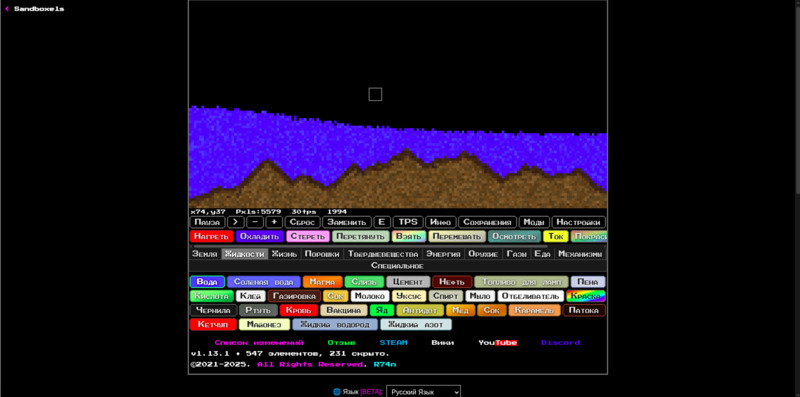This screenshot has height=397, width=800.
Task: Select the Нагреть heat tool
Action: [x=211, y=237]
